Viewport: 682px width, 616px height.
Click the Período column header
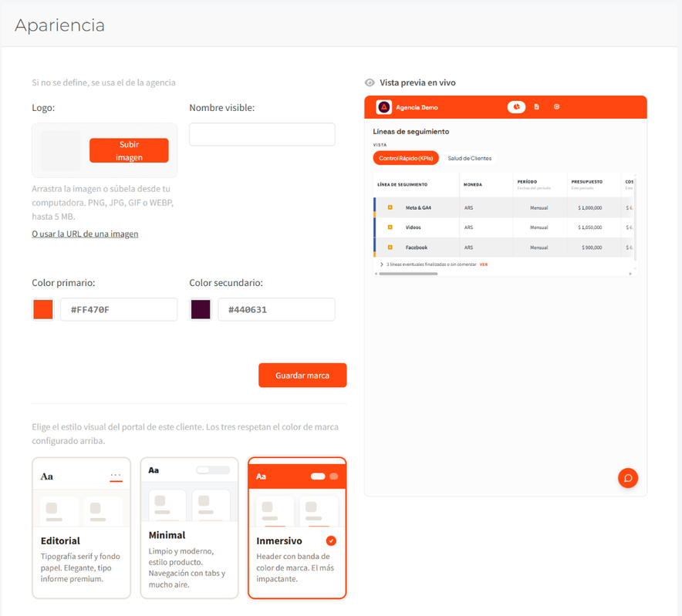[527, 182]
